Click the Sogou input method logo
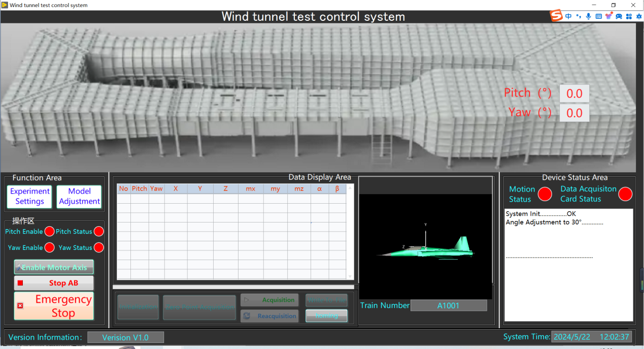 (x=557, y=16)
